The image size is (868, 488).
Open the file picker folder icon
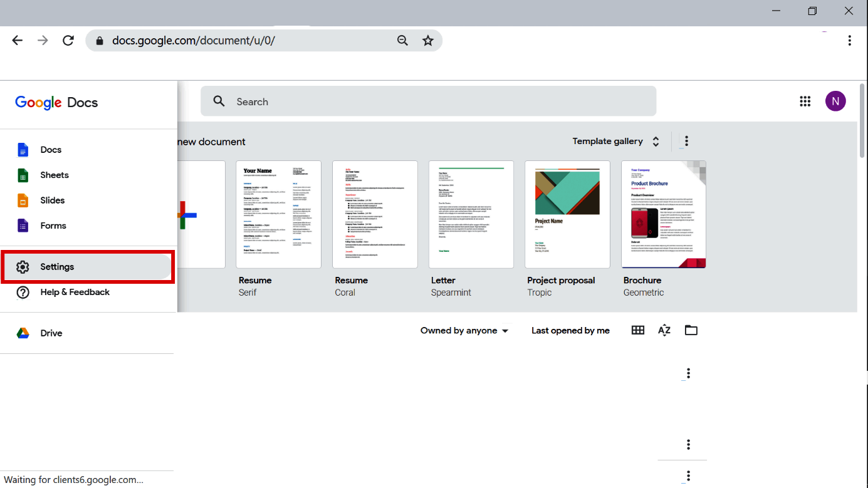[x=691, y=330]
